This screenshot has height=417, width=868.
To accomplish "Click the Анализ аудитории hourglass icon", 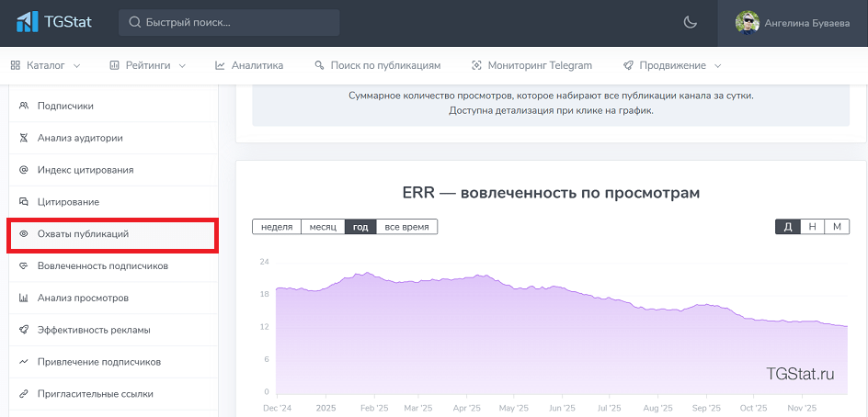I will click(24, 139).
